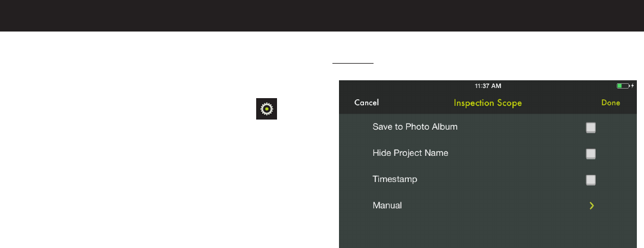The width and height of the screenshot is (644, 248).
Task: Click the Hide Project Name text
Action: point(410,153)
